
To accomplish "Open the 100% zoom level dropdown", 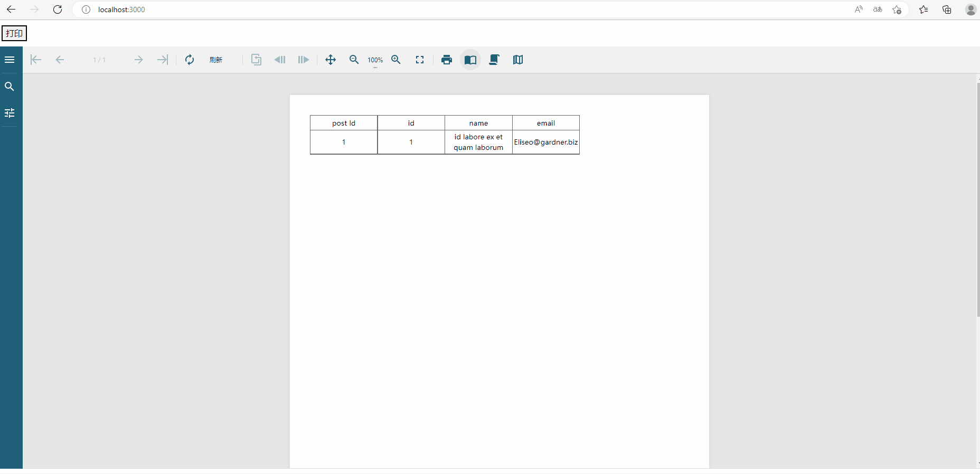I will pyautogui.click(x=375, y=60).
